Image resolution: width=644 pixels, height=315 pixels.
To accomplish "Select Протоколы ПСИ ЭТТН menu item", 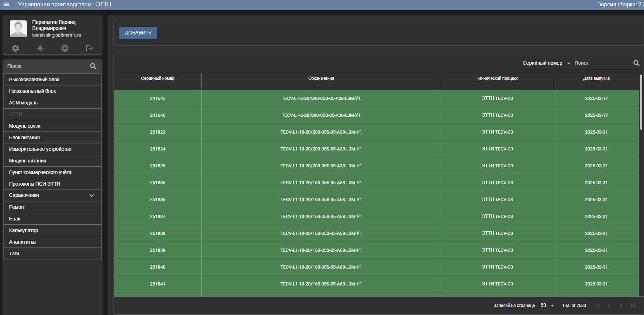I will click(52, 184).
